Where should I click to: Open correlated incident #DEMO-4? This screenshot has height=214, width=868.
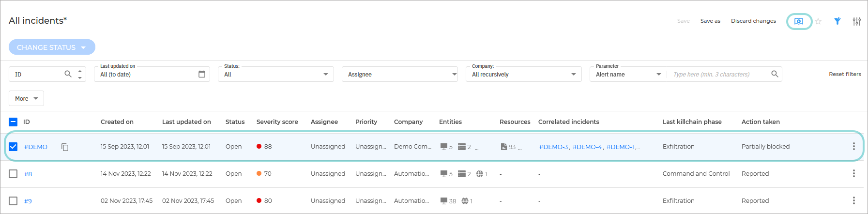coord(587,147)
